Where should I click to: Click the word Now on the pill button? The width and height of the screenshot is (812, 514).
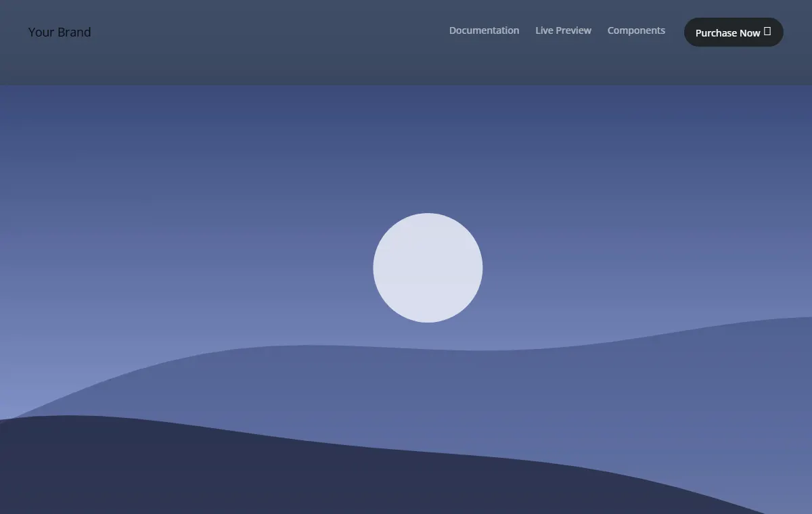[750, 32]
